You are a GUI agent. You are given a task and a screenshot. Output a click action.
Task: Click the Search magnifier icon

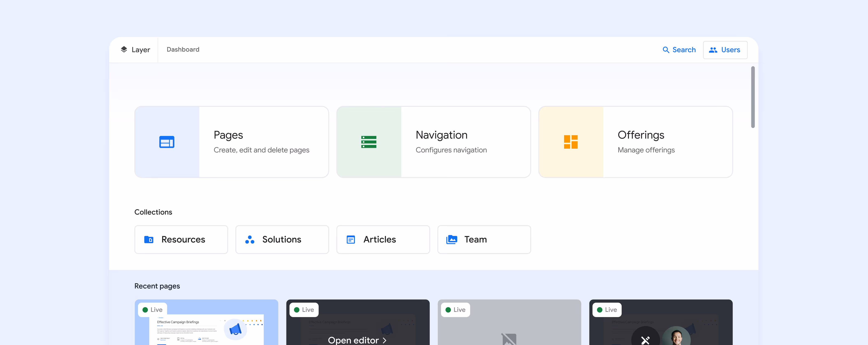point(666,50)
